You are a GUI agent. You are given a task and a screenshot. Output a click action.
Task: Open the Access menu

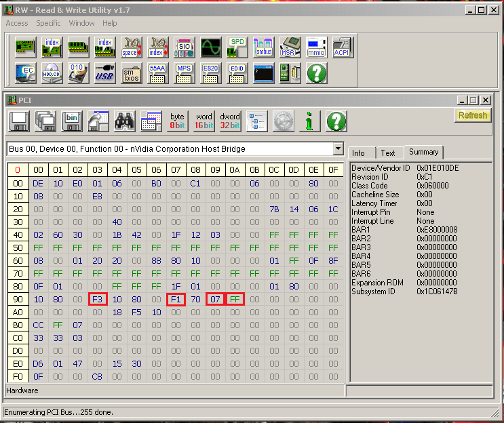(17, 23)
